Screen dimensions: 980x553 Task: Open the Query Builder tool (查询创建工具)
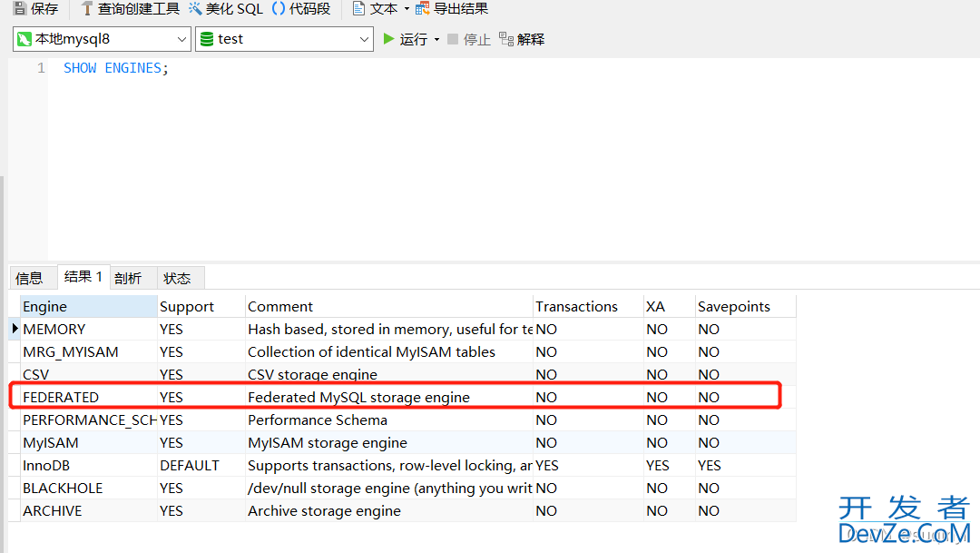click(130, 8)
